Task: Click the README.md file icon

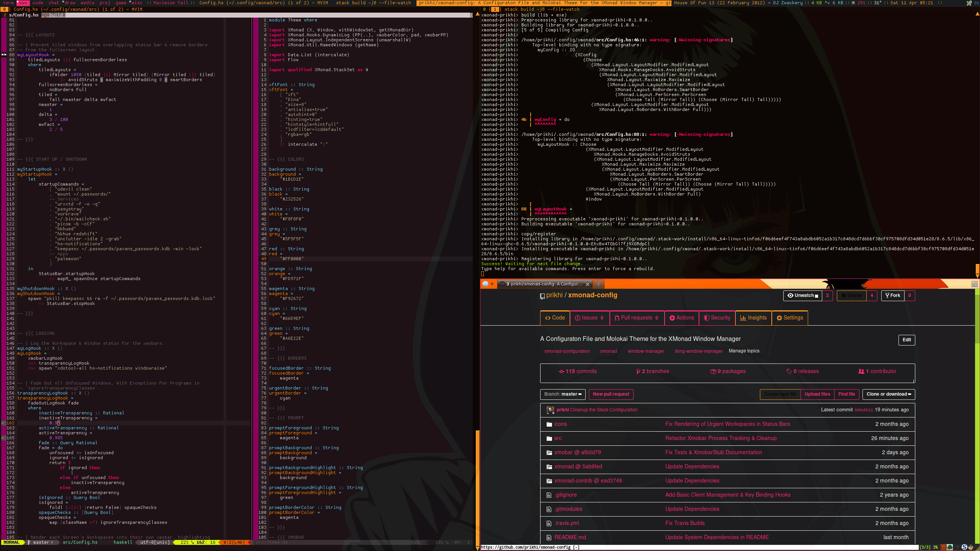Action: (549, 538)
